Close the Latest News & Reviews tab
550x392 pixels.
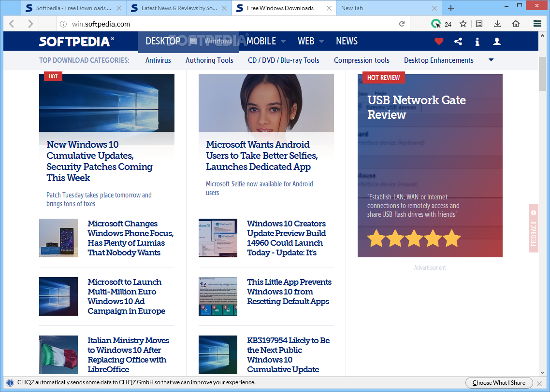[224, 8]
